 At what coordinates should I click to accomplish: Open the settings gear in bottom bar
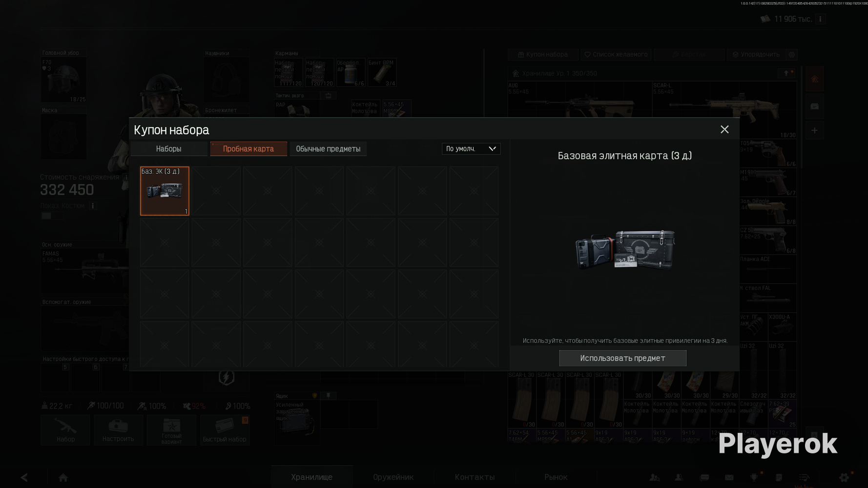[844, 477]
